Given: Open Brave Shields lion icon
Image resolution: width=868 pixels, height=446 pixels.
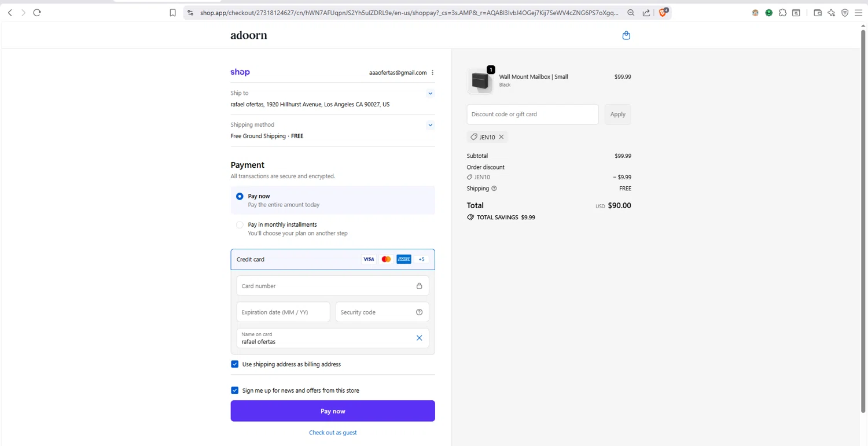Looking at the screenshot, I should point(663,12).
